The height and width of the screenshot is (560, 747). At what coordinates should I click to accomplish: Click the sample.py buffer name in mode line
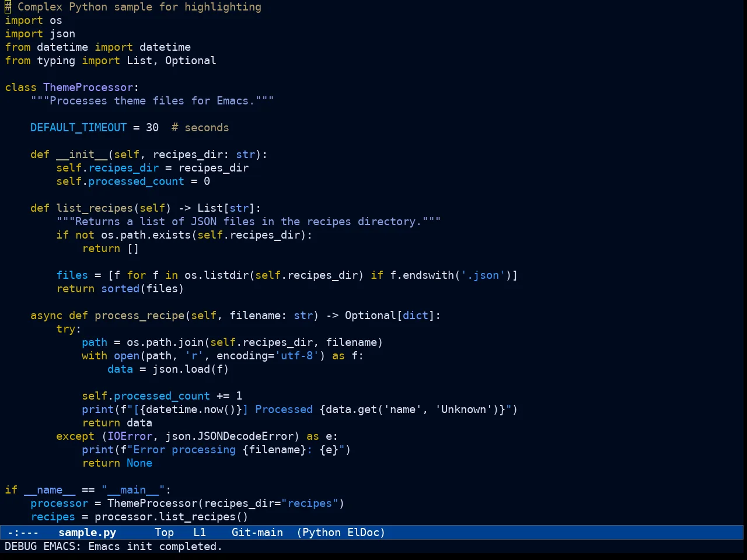coord(88,533)
